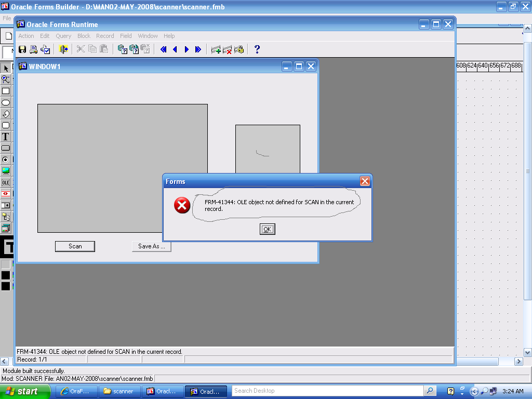Image resolution: width=532 pixels, height=399 pixels.
Task: Click the Save icon in Forms Runtime toolbar
Action: (x=22, y=49)
